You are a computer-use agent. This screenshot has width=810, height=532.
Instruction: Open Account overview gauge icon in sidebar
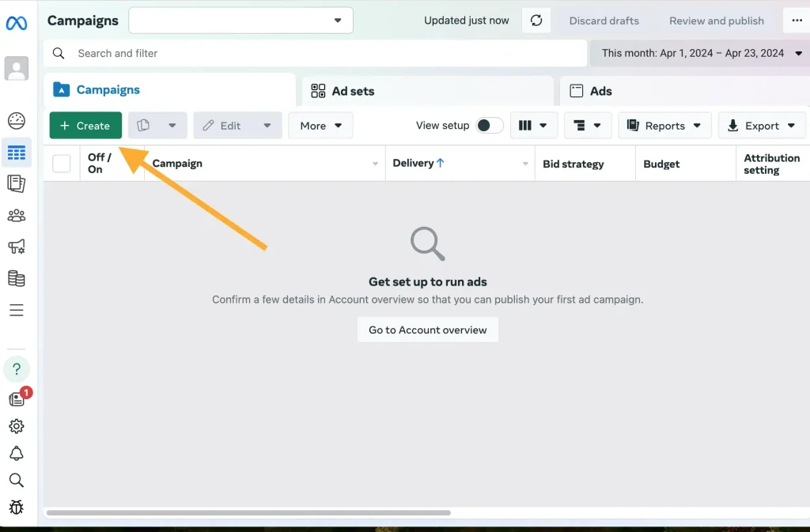(x=16, y=121)
